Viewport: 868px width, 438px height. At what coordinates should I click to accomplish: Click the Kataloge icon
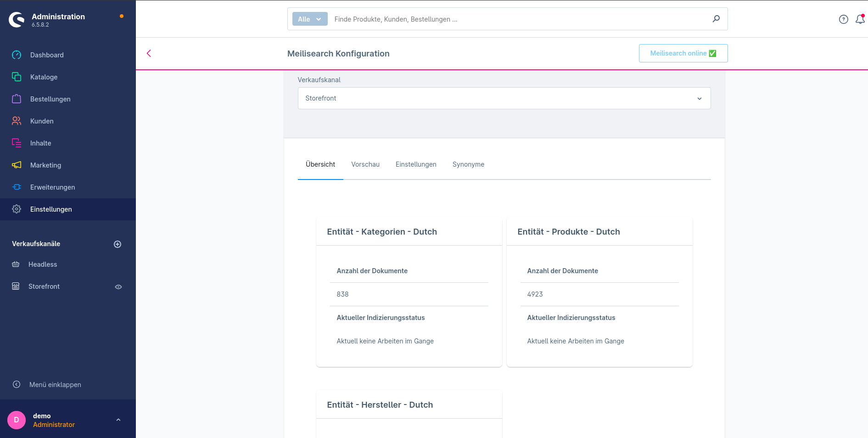(17, 77)
